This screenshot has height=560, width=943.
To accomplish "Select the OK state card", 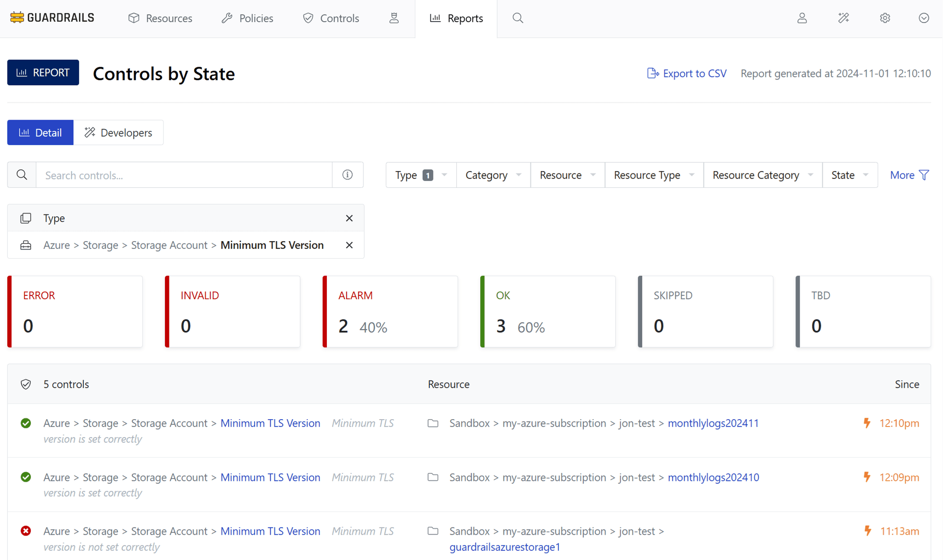I will (548, 312).
